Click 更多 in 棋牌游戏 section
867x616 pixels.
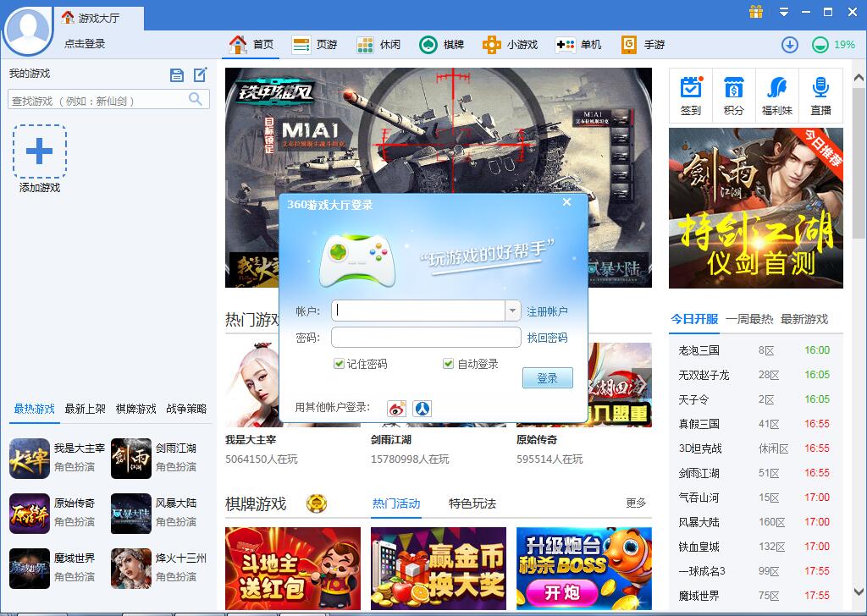[x=636, y=503]
